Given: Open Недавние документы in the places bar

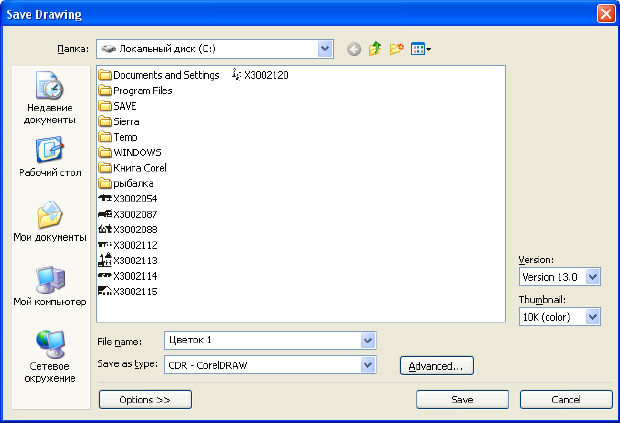Looking at the screenshot, I should click(49, 98).
